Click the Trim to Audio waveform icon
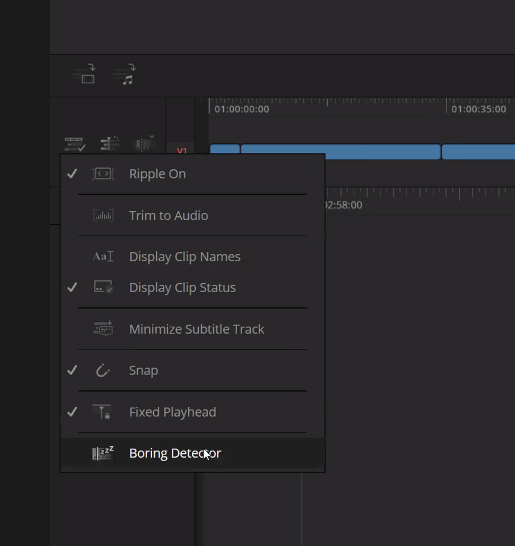The width and height of the screenshot is (515, 546). coord(103,215)
